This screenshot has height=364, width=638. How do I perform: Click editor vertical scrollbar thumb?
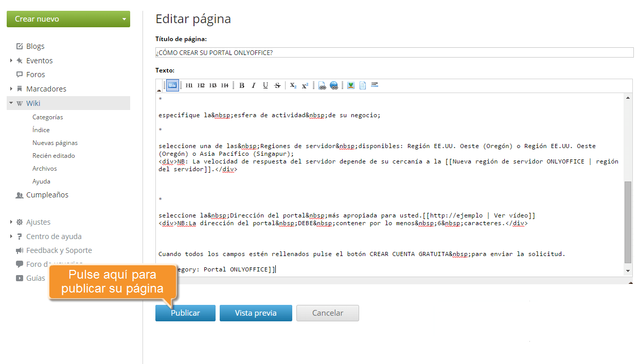tap(628, 222)
